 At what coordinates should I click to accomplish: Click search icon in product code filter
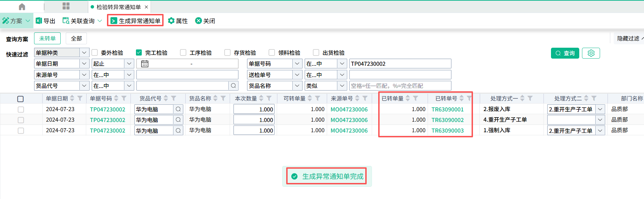click(x=233, y=86)
